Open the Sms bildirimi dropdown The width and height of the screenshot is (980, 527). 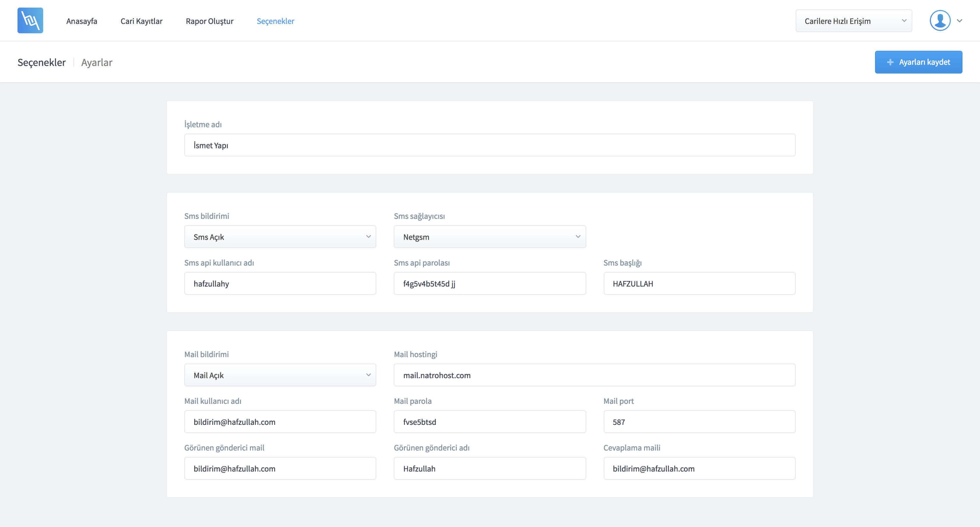280,237
